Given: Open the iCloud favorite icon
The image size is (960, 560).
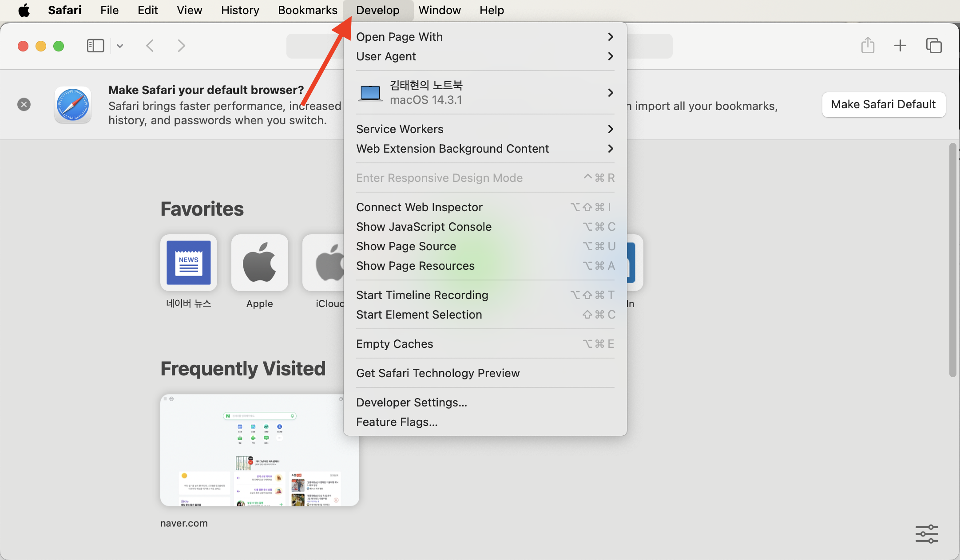Looking at the screenshot, I should point(323,263).
